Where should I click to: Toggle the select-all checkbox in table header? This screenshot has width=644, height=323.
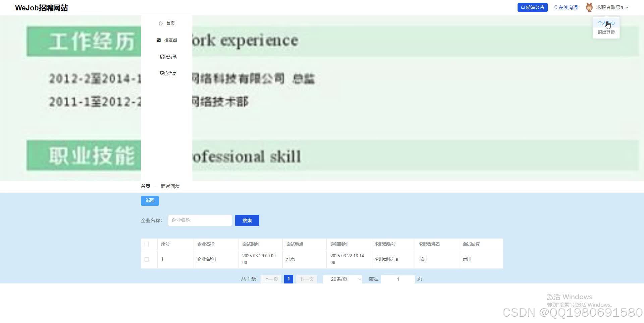(x=146, y=244)
